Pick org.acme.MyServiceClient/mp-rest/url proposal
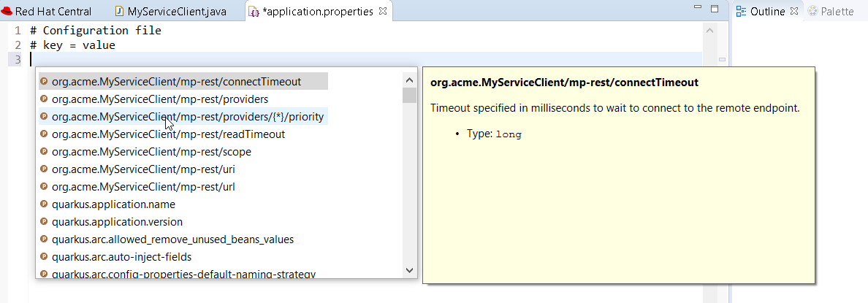 coord(183,187)
